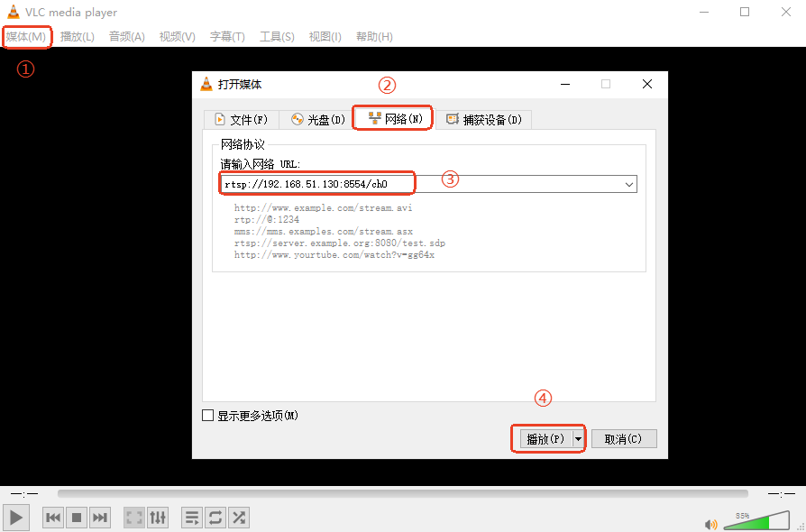806x532 pixels.
Task: Toggle fullscreen video mode
Action: [x=134, y=517]
